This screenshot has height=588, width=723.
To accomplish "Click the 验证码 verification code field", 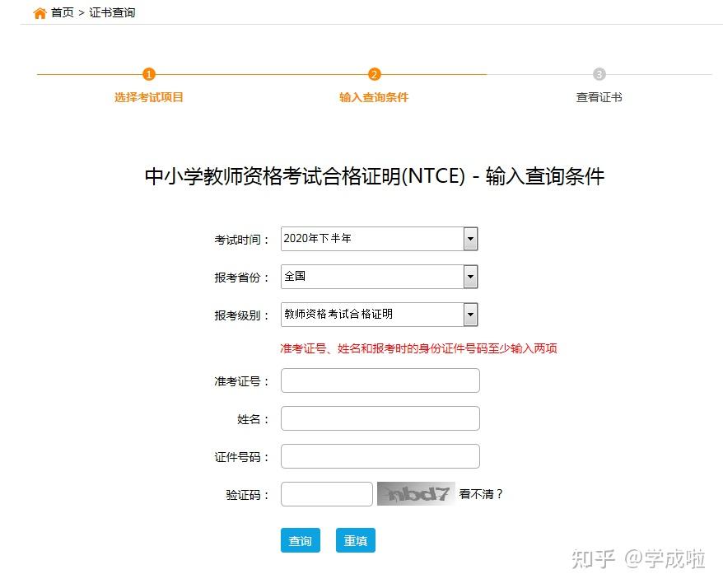I will click(326, 493).
